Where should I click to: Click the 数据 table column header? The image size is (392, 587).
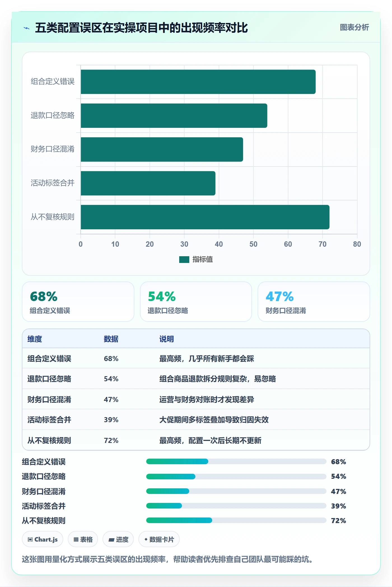coord(111,339)
